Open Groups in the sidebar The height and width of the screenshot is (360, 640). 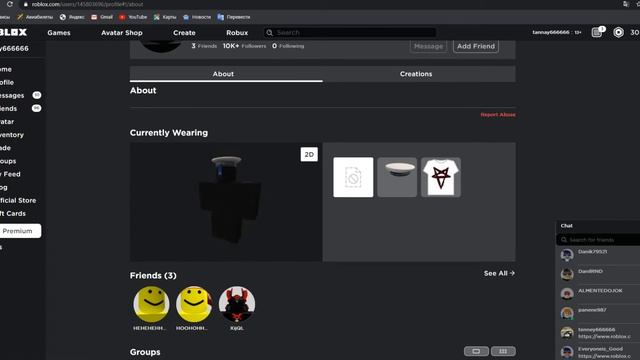tap(8, 161)
